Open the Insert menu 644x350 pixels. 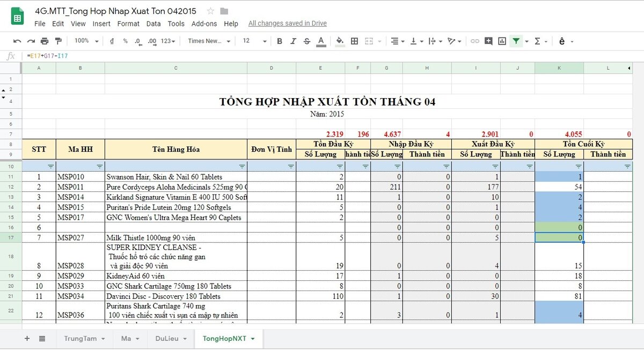pos(101,24)
